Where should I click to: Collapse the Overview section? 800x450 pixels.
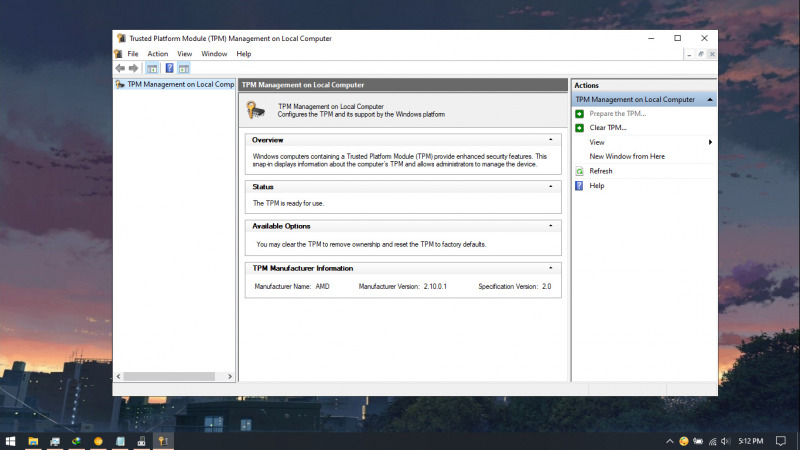pyautogui.click(x=551, y=139)
